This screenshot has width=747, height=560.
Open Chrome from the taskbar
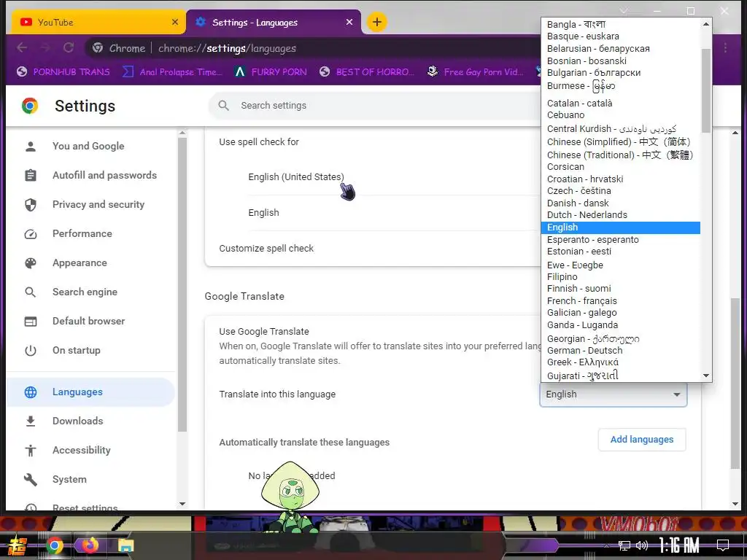click(54, 545)
